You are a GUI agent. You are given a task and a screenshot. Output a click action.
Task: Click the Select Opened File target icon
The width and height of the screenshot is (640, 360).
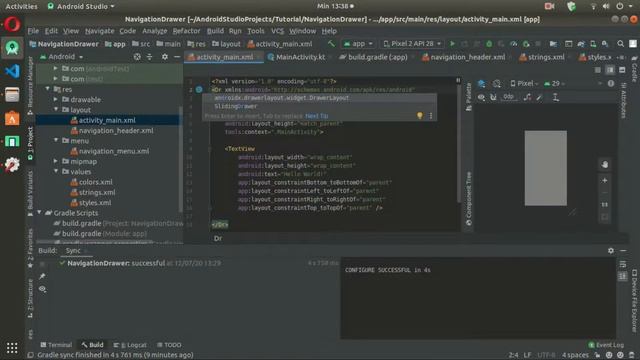tap(137, 57)
